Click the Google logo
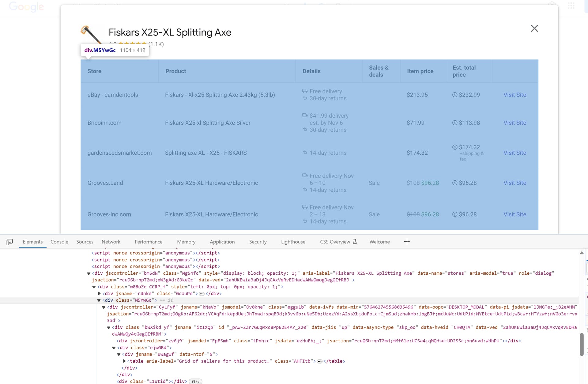 26,7
